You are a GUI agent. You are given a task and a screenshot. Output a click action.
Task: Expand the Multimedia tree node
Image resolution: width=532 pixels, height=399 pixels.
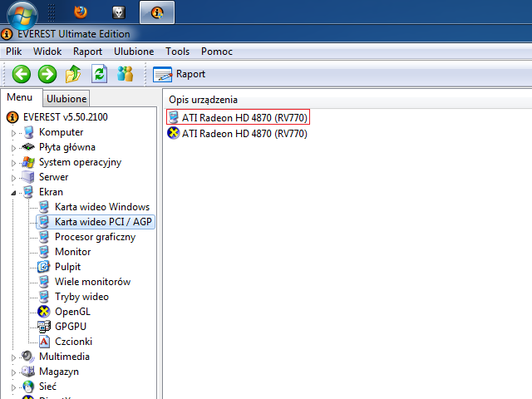(x=14, y=357)
